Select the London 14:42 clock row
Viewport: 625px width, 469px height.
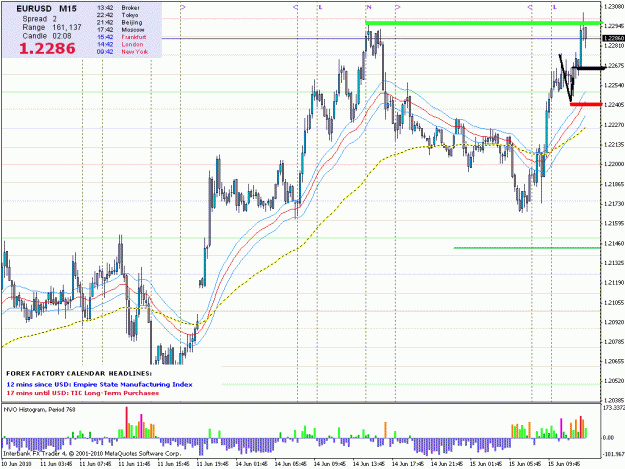[x=120, y=44]
